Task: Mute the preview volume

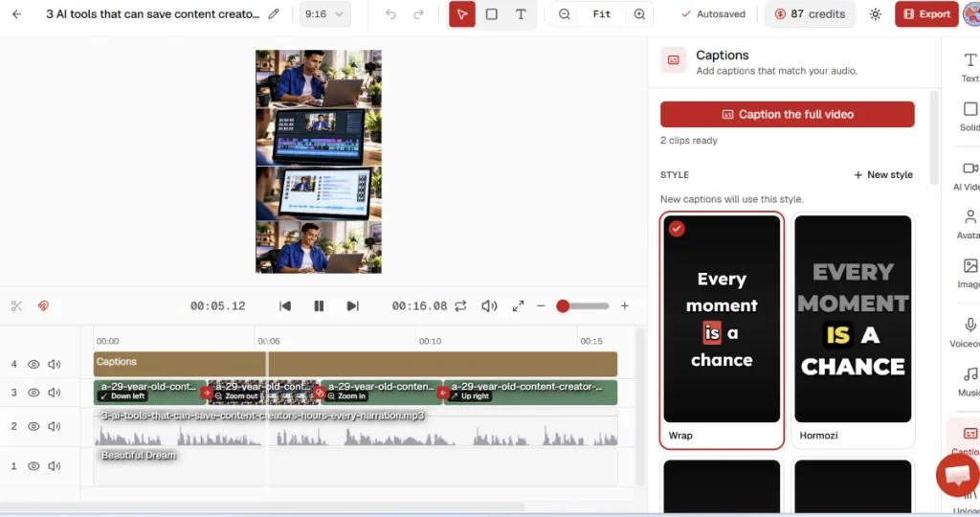Action: pyautogui.click(x=489, y=305)
